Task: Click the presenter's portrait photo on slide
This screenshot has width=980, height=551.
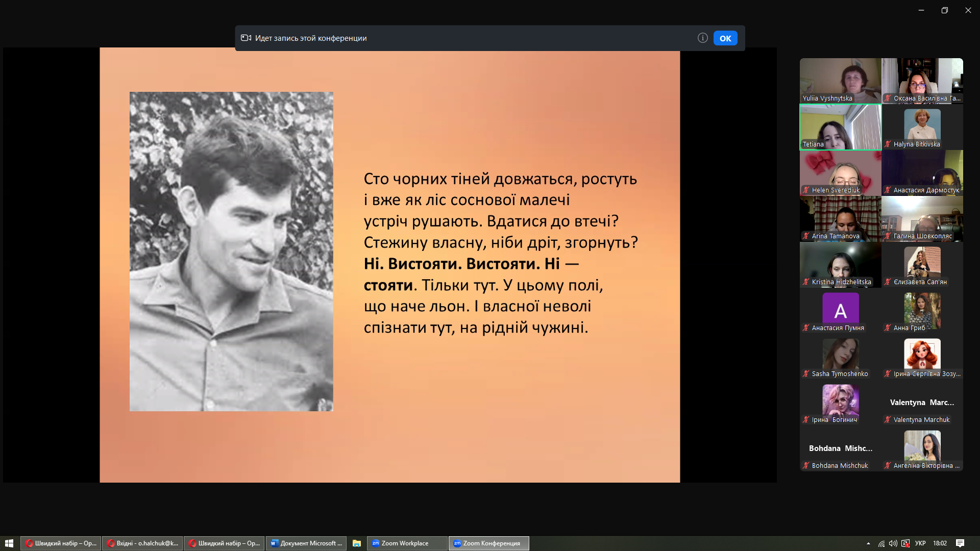Action: (231, 251)
